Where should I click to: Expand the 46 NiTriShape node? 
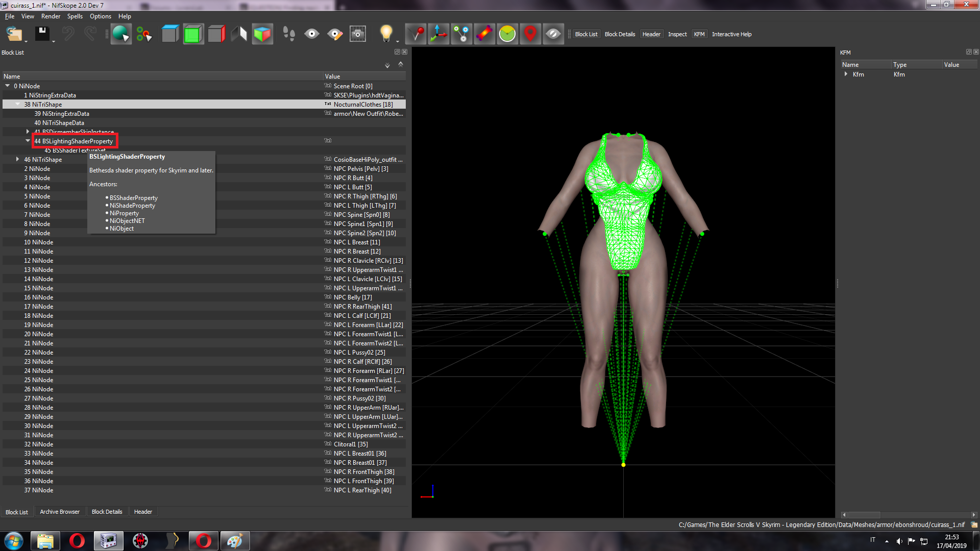pos(18,159)
